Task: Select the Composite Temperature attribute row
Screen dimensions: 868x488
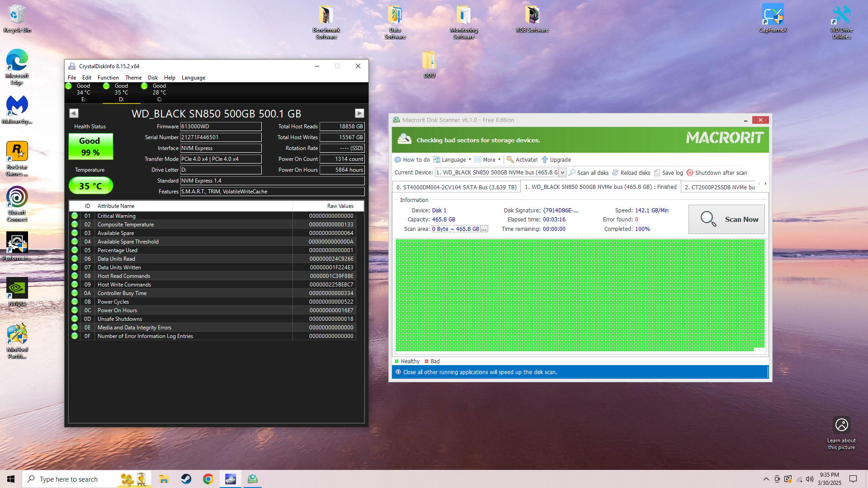Action: click(x=212, y=225)
